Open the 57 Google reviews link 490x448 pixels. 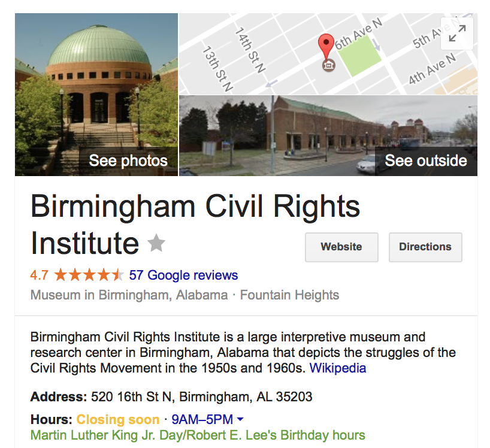tap(183, 276)
